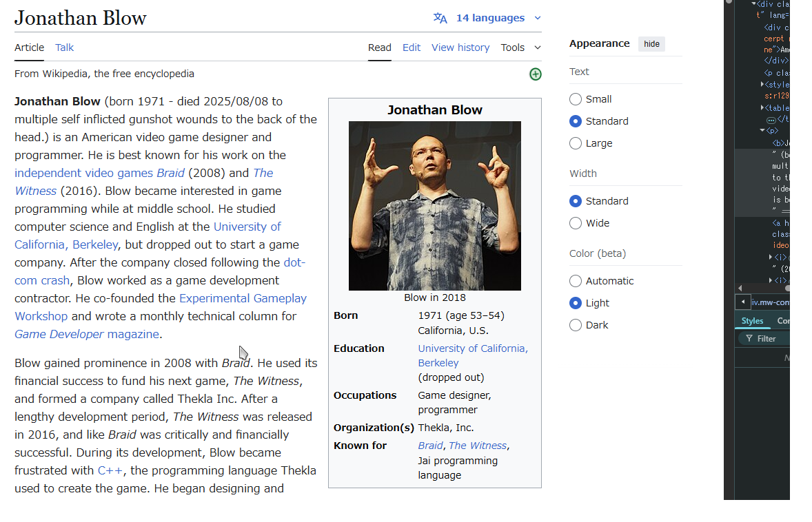Open the C++ link
This screenshot has height=522, width=812.
(x=110, y=470)
